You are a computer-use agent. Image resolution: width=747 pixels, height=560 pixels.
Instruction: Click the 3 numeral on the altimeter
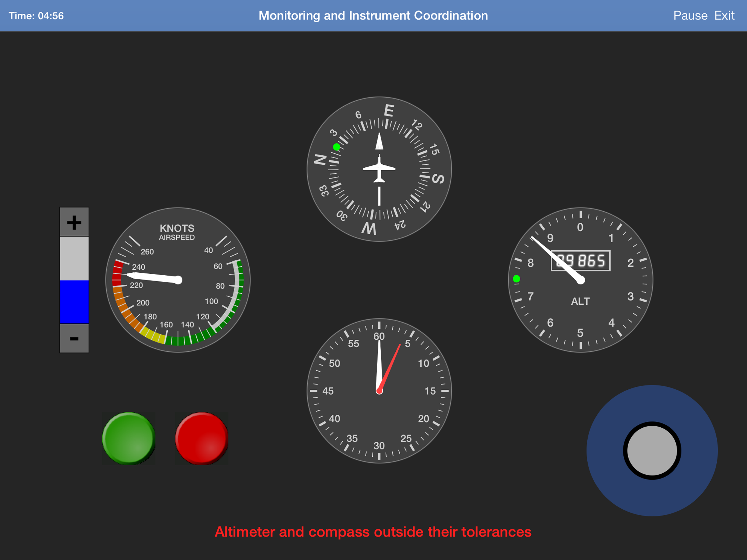(x=631, y=297)
